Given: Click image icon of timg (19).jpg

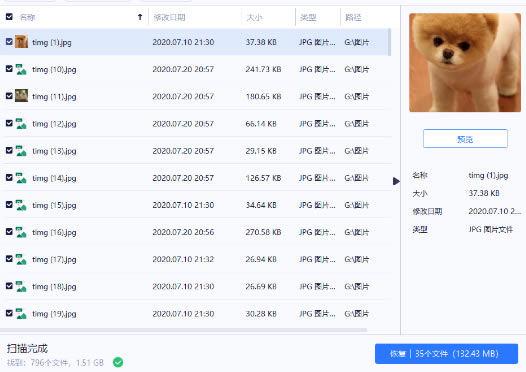Looking at the screenshot, I should click(x=21, y=313).
